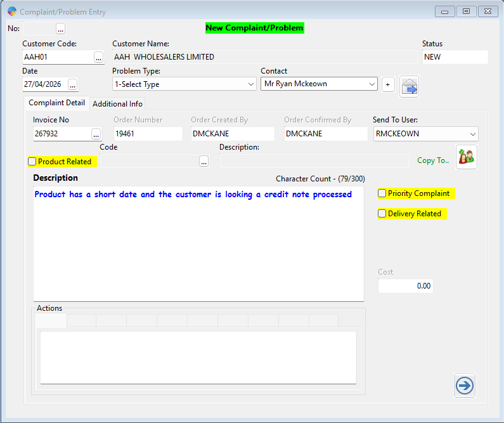Viewport: 504px width, 423px height.
Task: Select the Complaint Detail tab
Action: [x=57, y=103]
